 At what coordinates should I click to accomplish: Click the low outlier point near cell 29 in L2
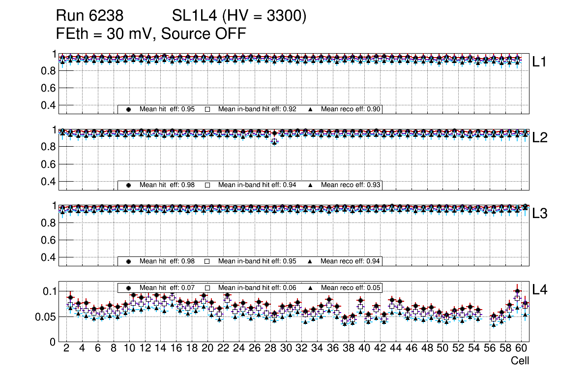(x=274, y=142)
